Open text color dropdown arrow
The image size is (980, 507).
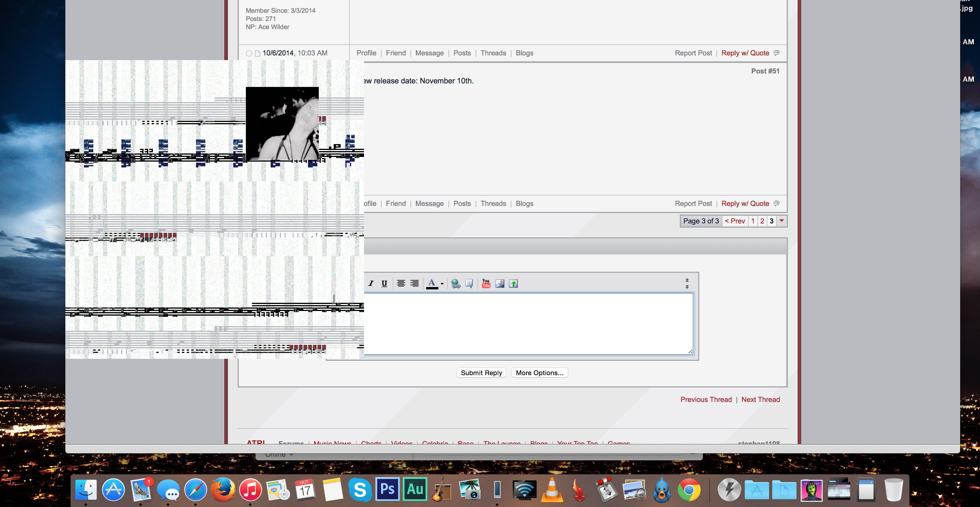pos(442,284)
